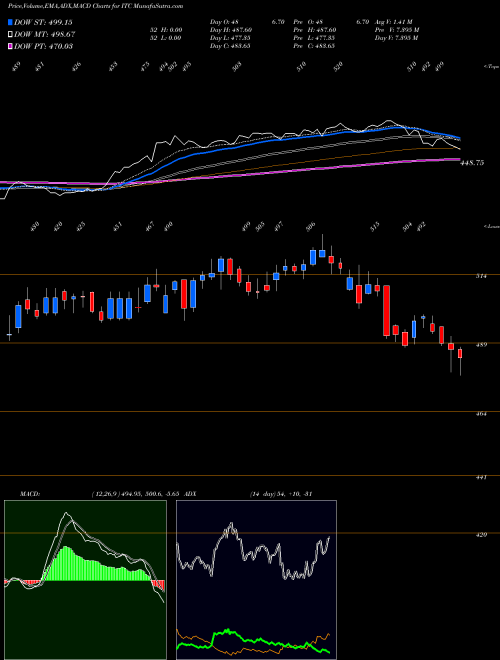This screenshot has width=500, height=660.
Task: Select the 'DOW MT: 498.67' legend text
Action: click(45, 34)
